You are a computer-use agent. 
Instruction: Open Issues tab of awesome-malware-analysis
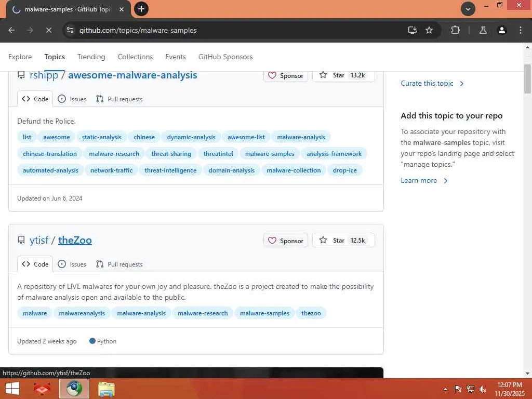(72, 99)
